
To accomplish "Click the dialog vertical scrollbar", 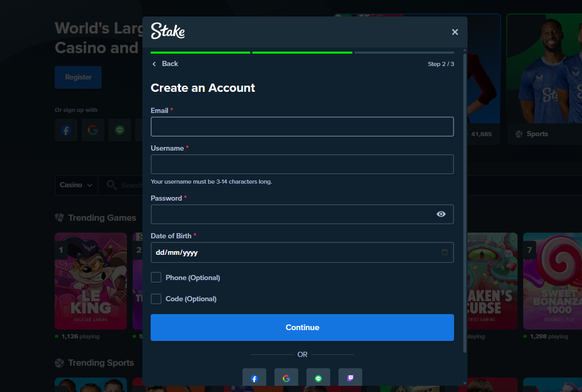I will point(465,202).
